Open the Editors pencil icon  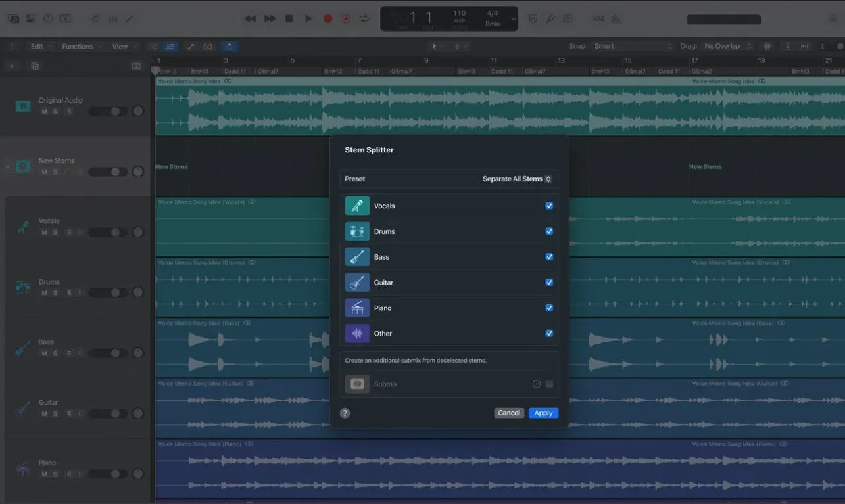coord(130,18)
